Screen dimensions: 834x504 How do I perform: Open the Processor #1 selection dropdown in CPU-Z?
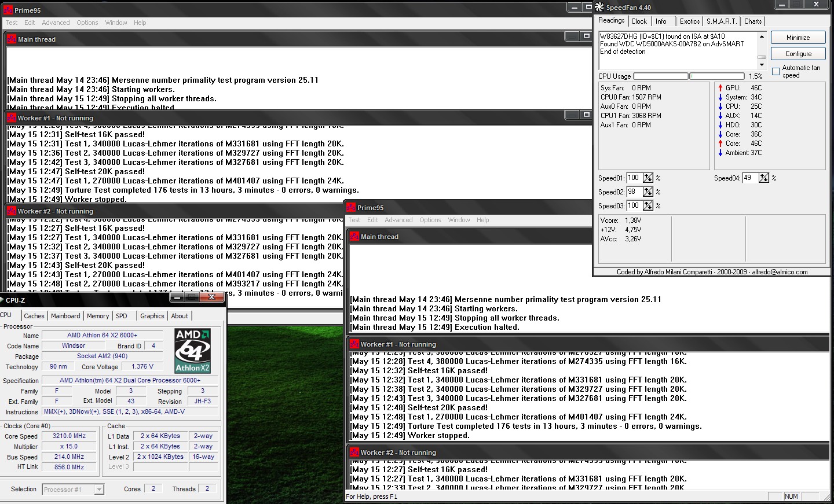coord(99,490)
